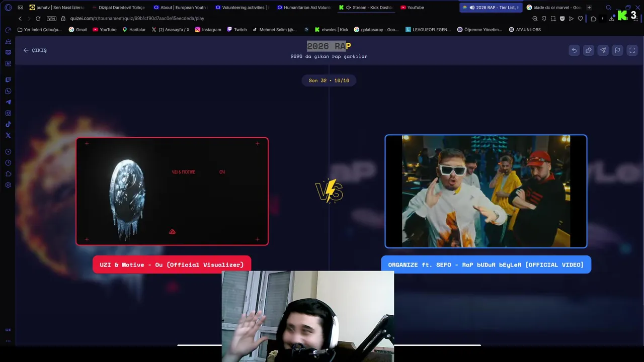Open ATAUNI-OBS bookmark
This screenshot has width=644, height=362.
tap(525, 30)
